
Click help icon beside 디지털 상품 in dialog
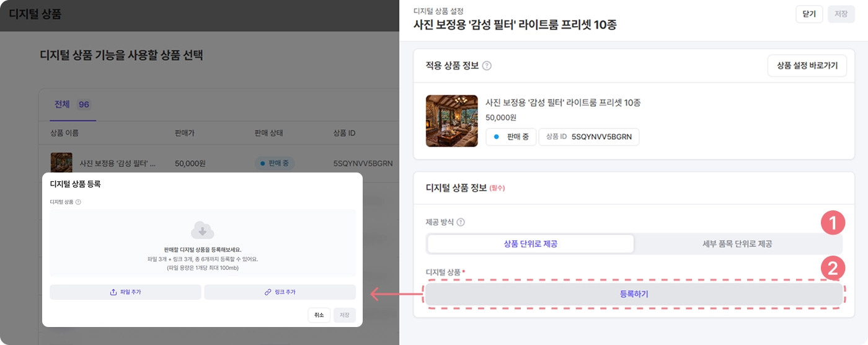point(78,202)
